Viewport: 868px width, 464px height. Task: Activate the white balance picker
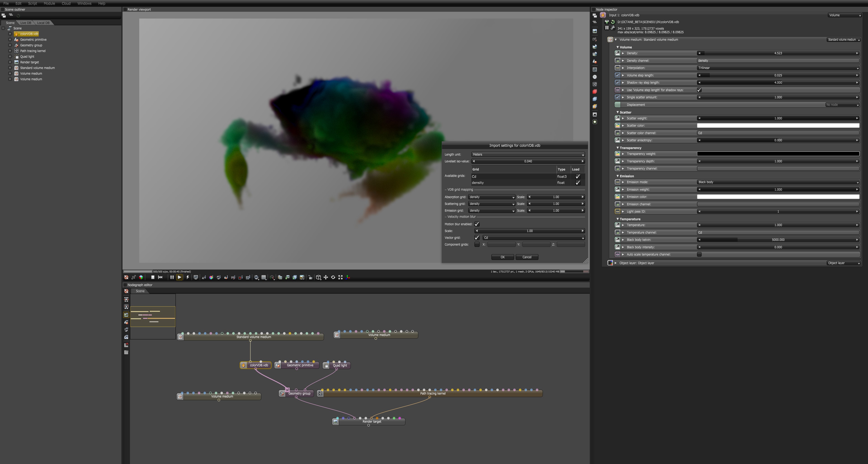coord(211,277)
